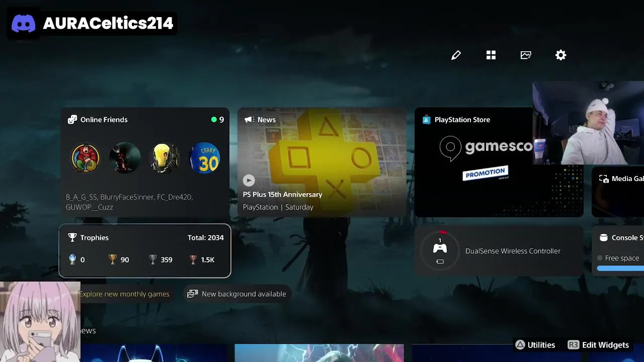This screenshot has width=644, height=362.
Task: Open New background available notice
Action: click(236, 294)
